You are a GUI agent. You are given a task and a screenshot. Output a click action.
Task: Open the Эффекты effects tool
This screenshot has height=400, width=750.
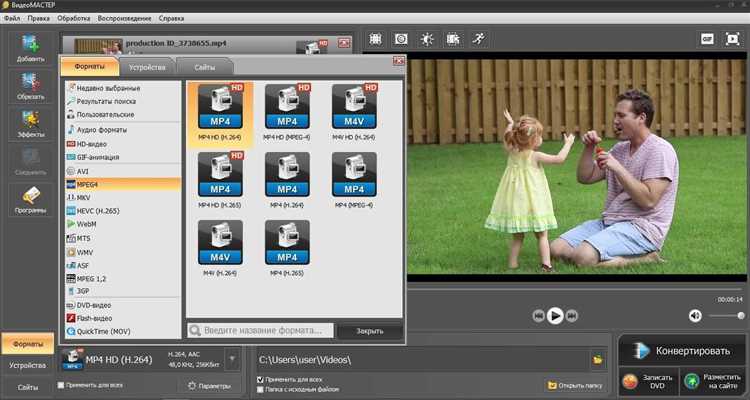pos(31,122)
